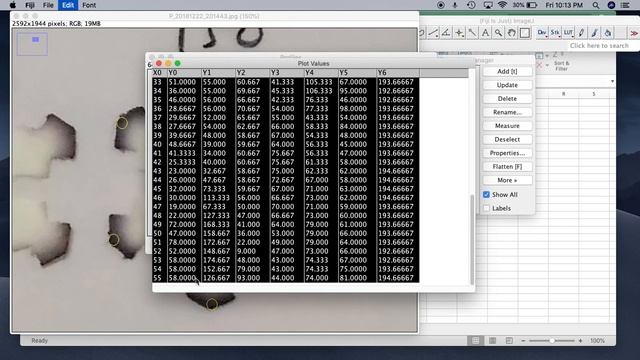Open Spotlight search in menu bar
This screenshot has height=360, width=640.
[596, 5]
